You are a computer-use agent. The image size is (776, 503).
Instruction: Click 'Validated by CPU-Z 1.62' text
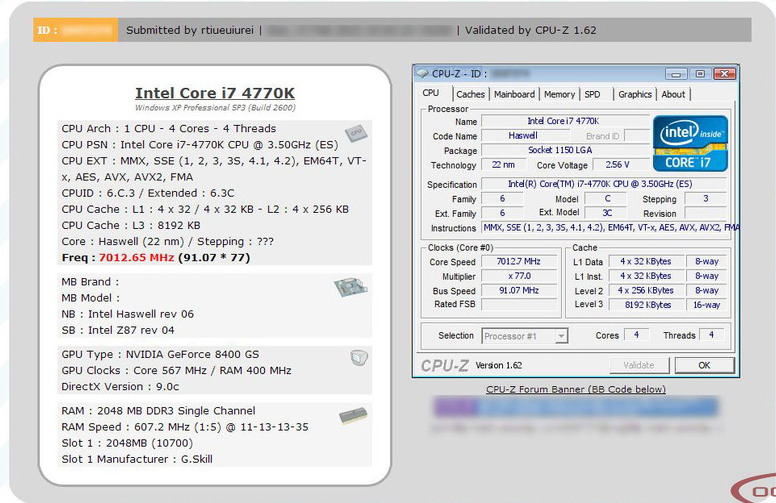coord(531,30)
